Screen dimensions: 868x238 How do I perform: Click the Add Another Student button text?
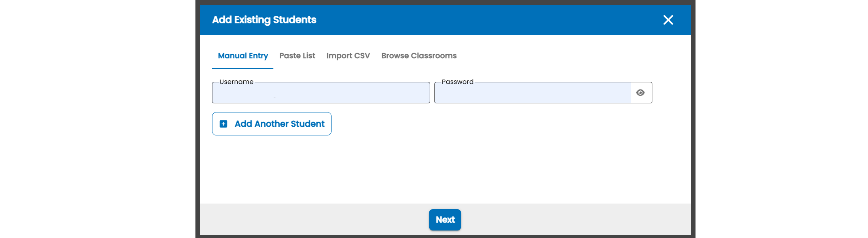point(280,124)
